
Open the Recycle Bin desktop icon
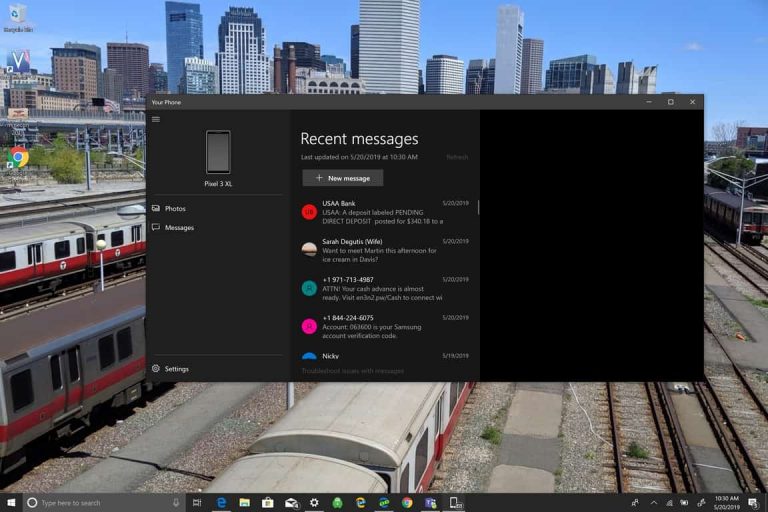tap(18, 18)
